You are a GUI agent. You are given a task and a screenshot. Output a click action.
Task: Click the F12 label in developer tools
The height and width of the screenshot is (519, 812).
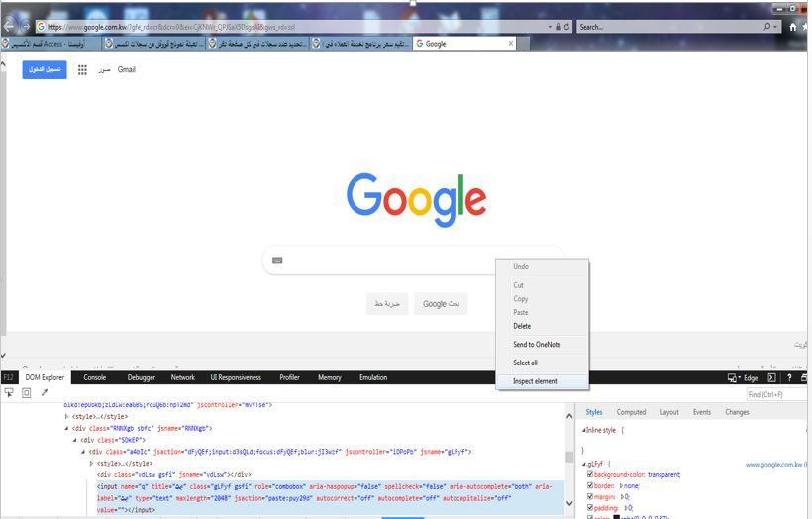8,377
